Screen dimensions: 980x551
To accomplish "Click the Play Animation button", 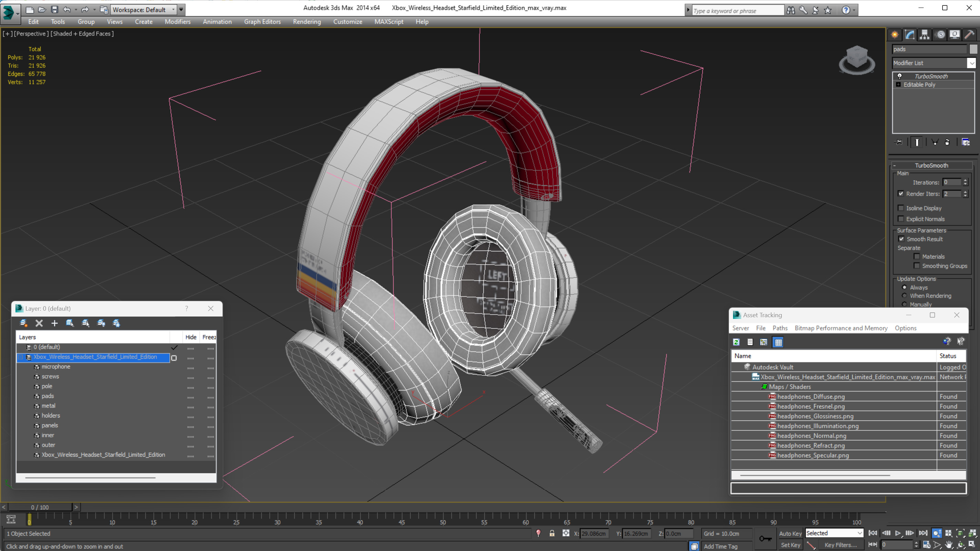I will pyautogui.click(x=898, y=533).
